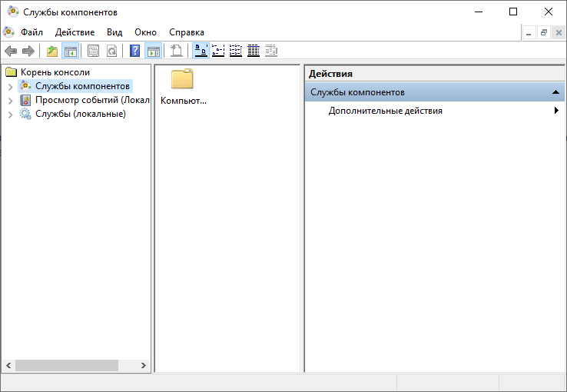This screenshot has width=567, height=392.
Task: Close the inner MDI child window
Action: [x=559, y=33]
